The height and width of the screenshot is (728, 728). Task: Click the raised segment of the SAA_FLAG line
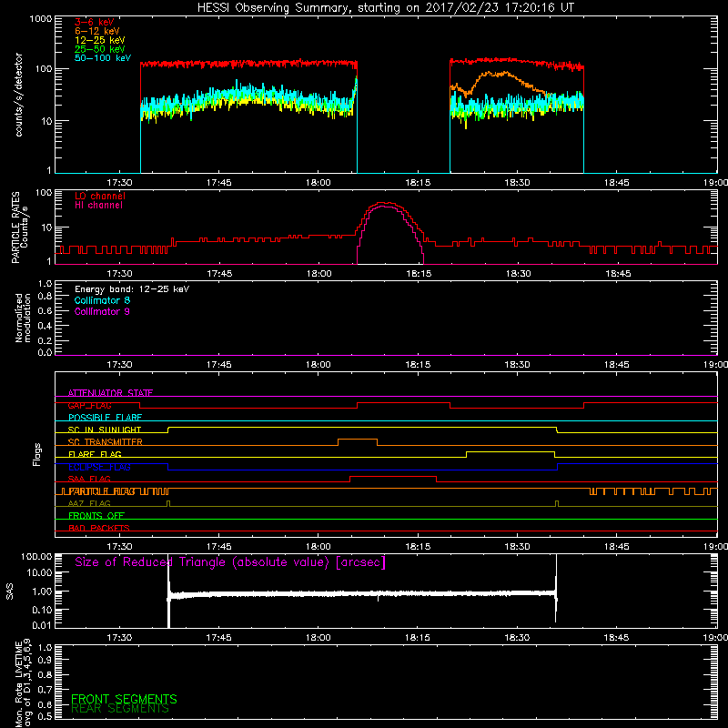point(393,476)
